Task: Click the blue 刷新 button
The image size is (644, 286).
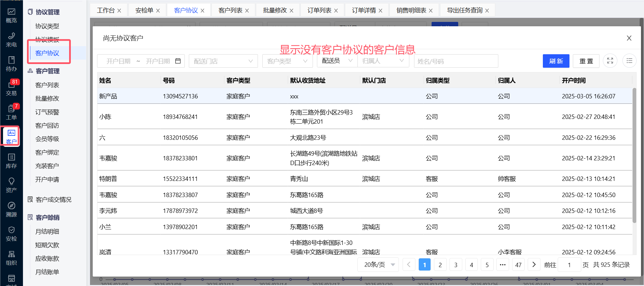Action: pos(556,61)
